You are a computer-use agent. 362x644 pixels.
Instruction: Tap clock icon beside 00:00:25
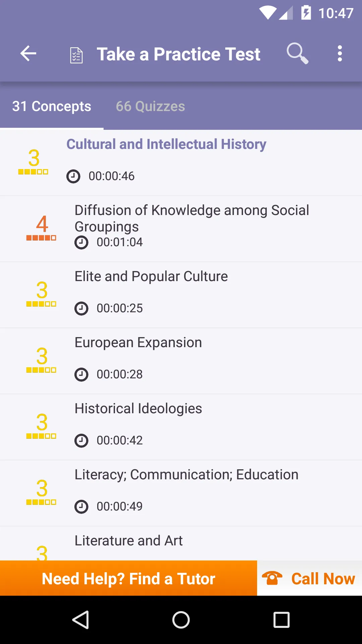(81, 308)
